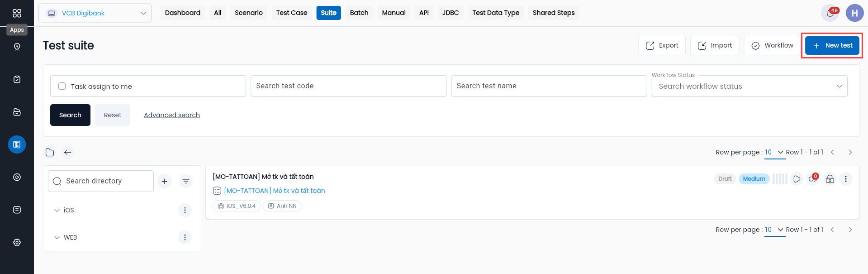Open the notifications bell showing 49
Screen dimensions: 868x274
point(830,13)
